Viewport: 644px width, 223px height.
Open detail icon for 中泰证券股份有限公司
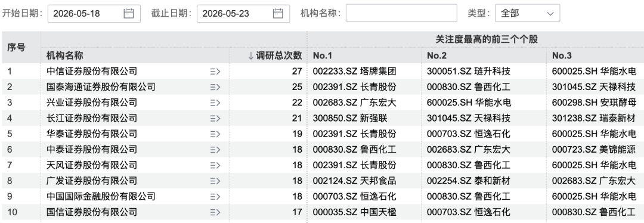(x=215, y=150)
